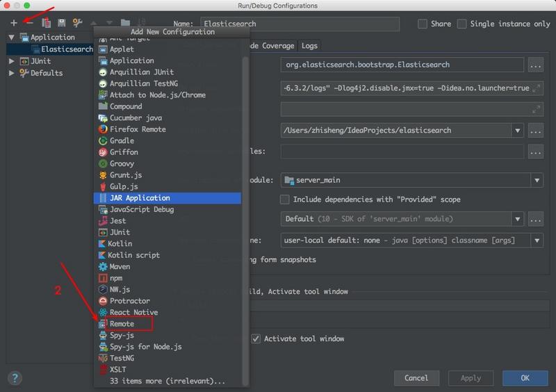Click the Apply button
The image size is (556, 392).
(471, 378)
